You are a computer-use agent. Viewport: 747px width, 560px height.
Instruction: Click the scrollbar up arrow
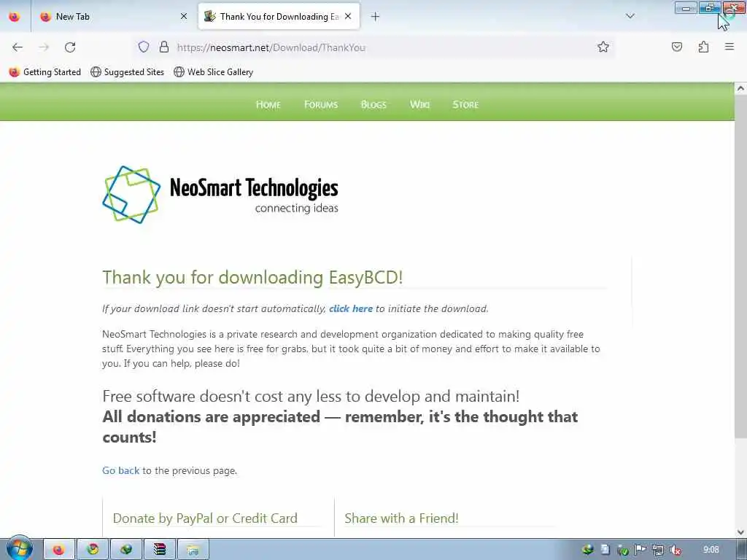(x=740, y=88)
